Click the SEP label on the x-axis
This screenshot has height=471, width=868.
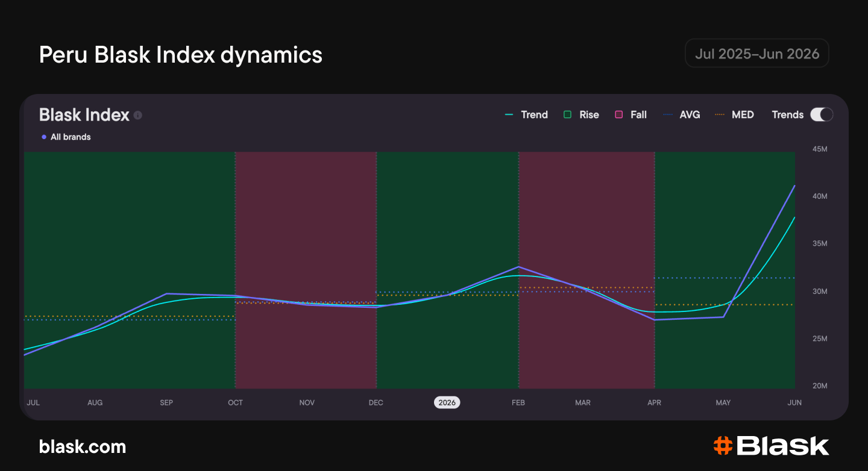[166, 402]
